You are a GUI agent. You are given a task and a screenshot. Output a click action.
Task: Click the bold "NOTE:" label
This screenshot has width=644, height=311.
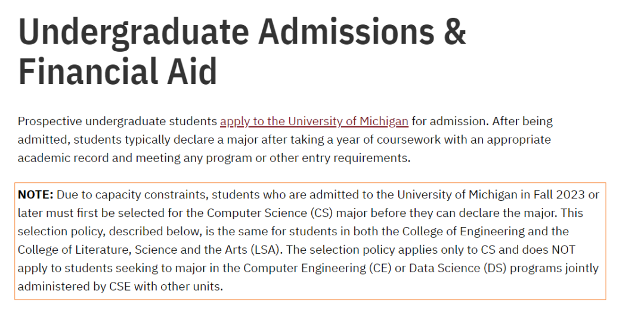[36, 195]
